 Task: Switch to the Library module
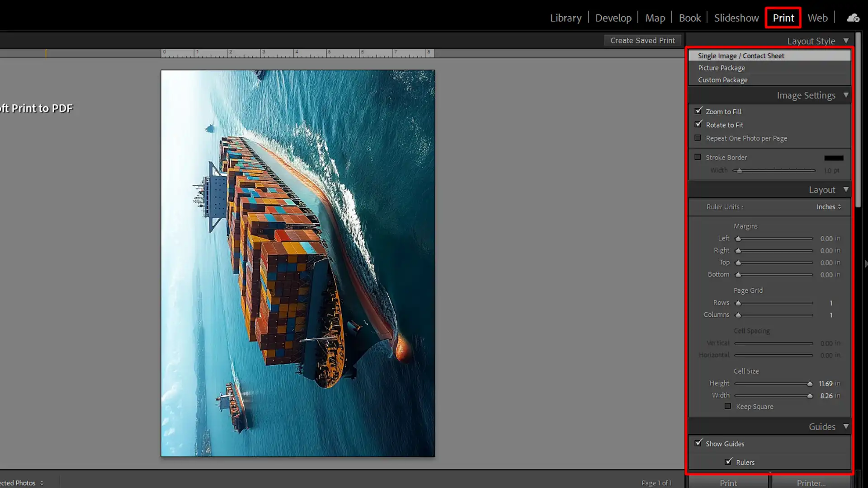[566, 18]
